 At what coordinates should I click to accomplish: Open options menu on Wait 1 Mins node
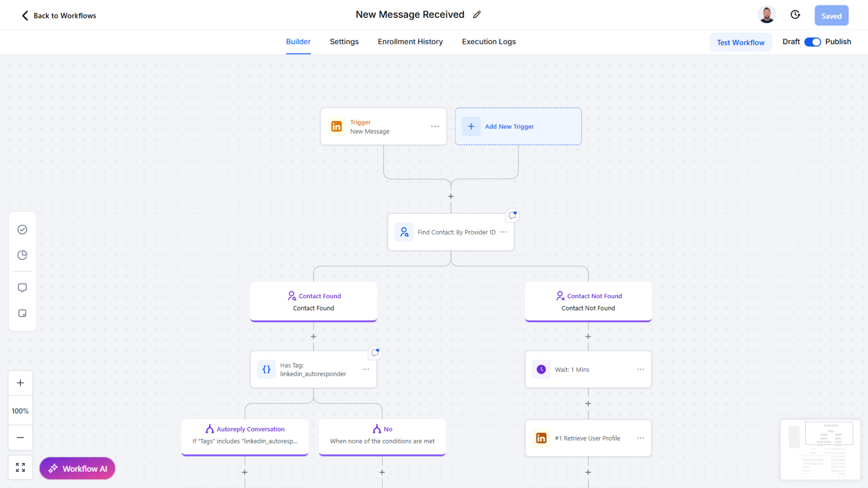[640, 369]
